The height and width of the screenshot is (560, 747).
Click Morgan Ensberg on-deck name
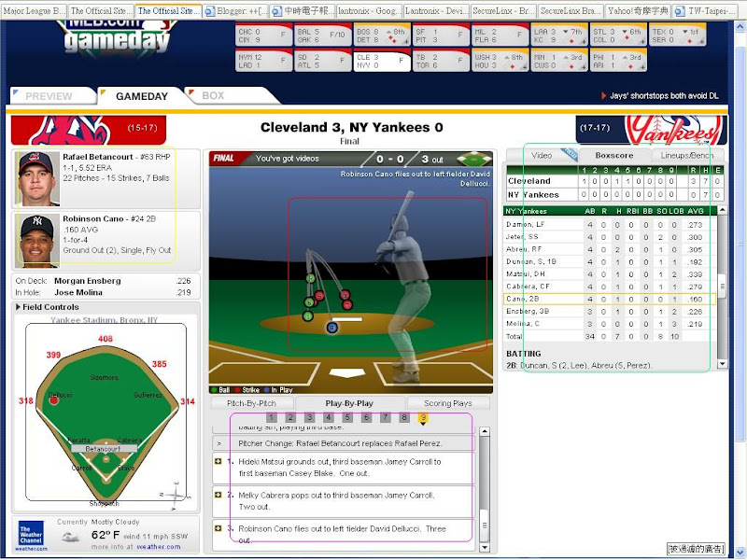87,281
